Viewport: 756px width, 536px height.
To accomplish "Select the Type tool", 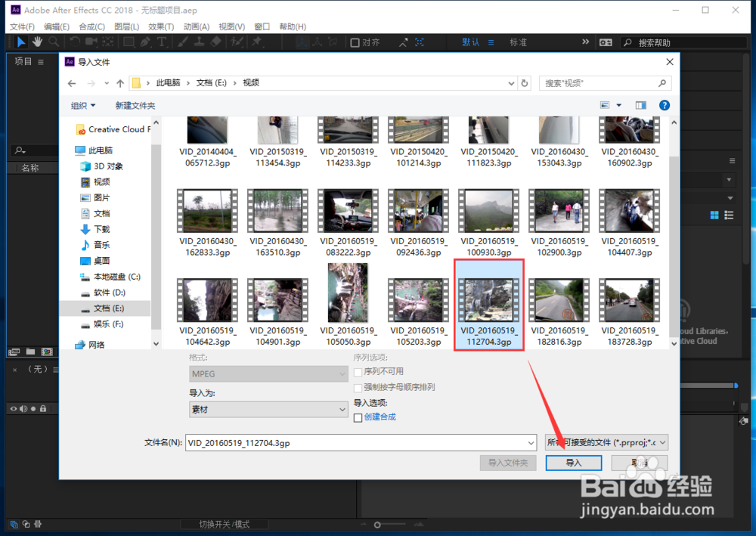I will (x=160, y=42).
